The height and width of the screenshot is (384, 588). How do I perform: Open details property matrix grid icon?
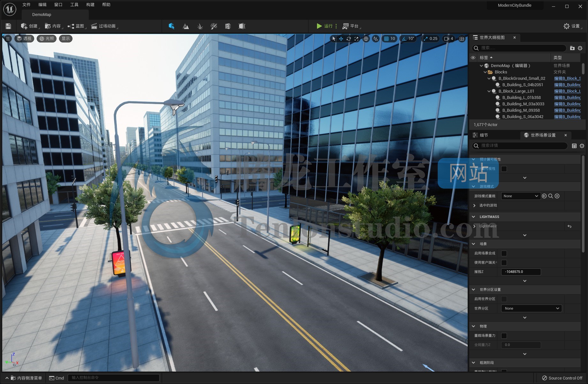(574, 146)
